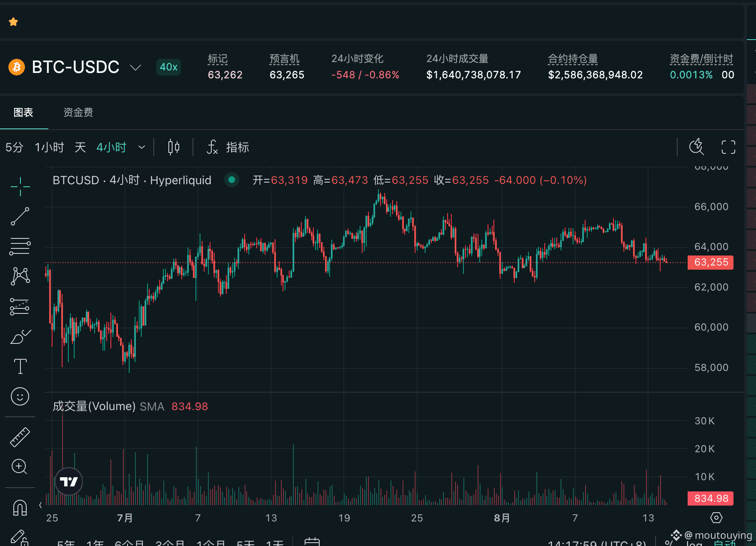Click the 24小时成交量 value $1,640,738,078.17
Screen dimensions: 756x546
click(473, 75)
